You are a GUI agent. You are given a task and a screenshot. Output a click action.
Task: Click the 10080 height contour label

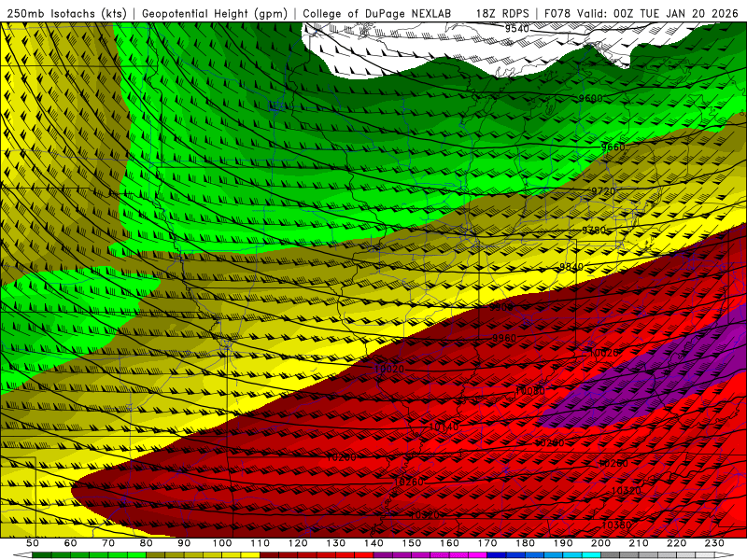point(529,391)
